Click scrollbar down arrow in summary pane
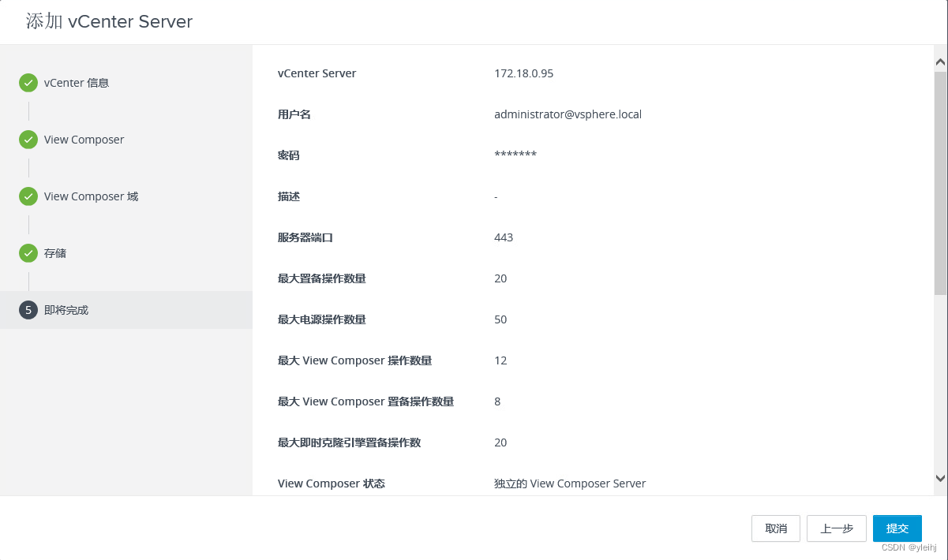 (x=940, y=477)
